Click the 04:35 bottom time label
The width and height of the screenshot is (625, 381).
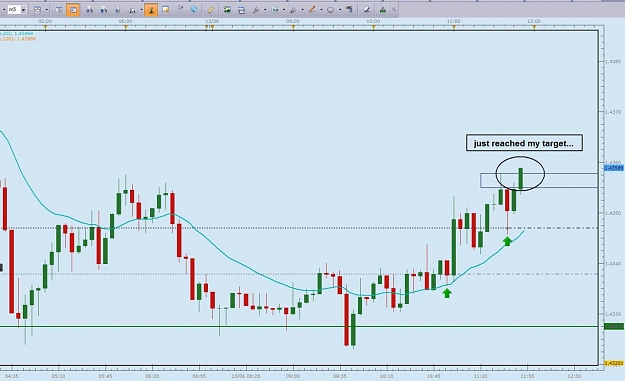pyautogui.click(x=12, y=376)
